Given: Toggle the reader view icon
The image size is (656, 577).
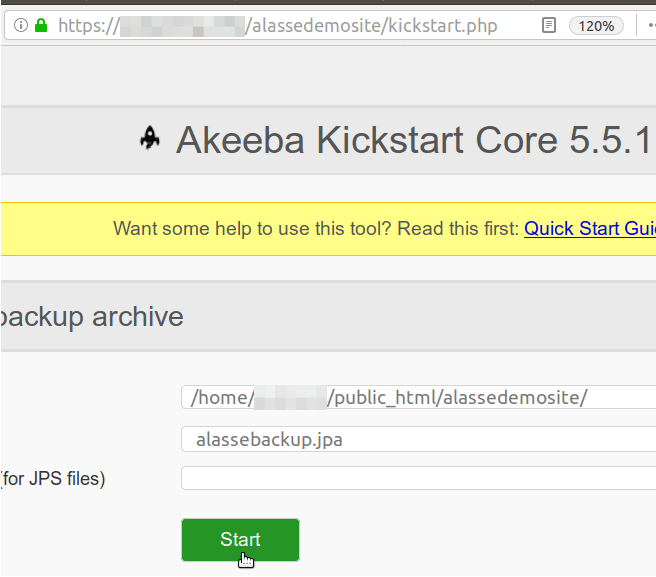Looking at the screenshot, I should pyautogui.click(x=548, y=26).
